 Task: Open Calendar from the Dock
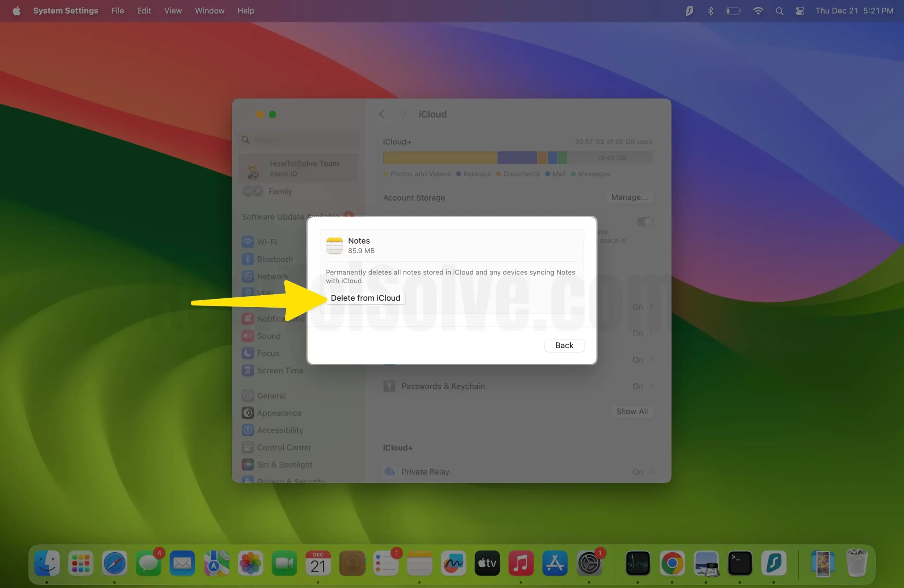pyautogui.click(x=318, y=563)
